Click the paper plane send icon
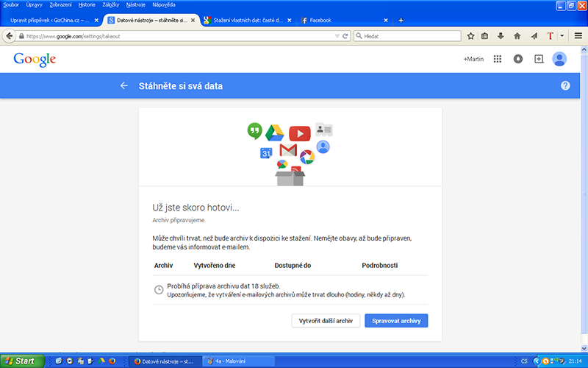The height and width of the screenshot is (368, 588). click(x=534, y=36)
